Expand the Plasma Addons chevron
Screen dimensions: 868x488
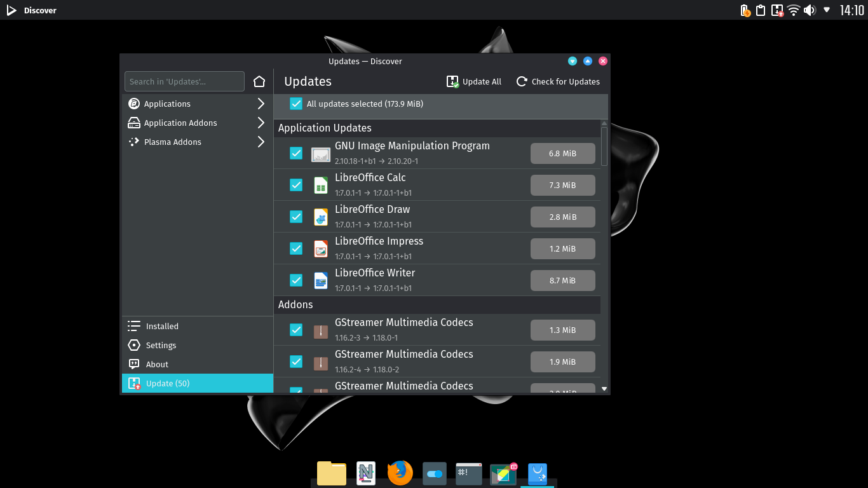[x=261, y=142]
